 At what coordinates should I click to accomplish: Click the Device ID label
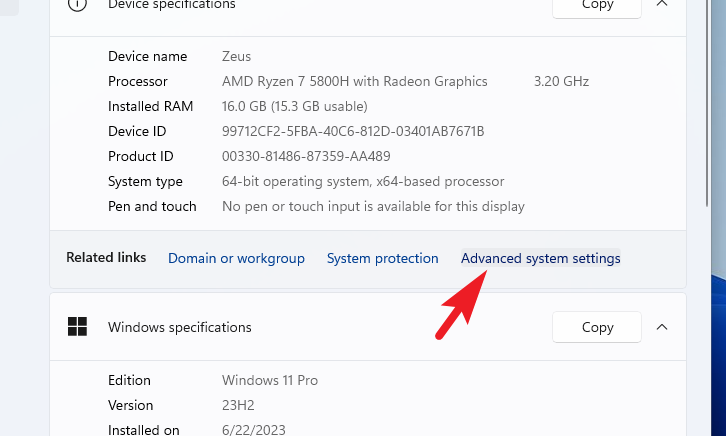coord(137,131)
